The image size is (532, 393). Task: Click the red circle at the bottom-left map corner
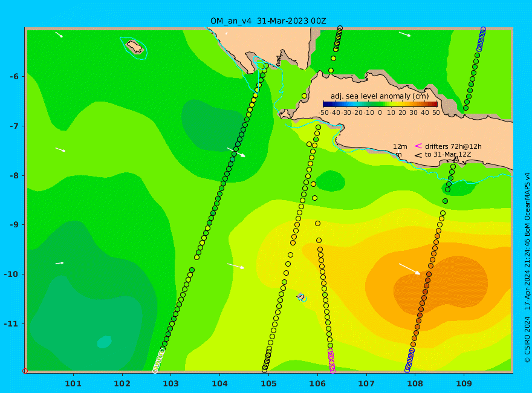[25, 371]
